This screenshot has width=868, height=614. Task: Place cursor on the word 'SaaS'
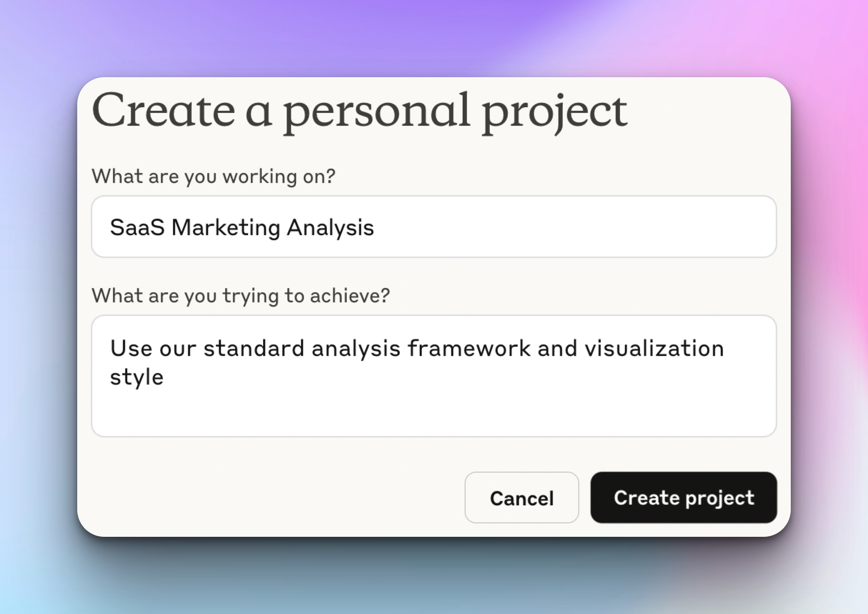[137, 227]
